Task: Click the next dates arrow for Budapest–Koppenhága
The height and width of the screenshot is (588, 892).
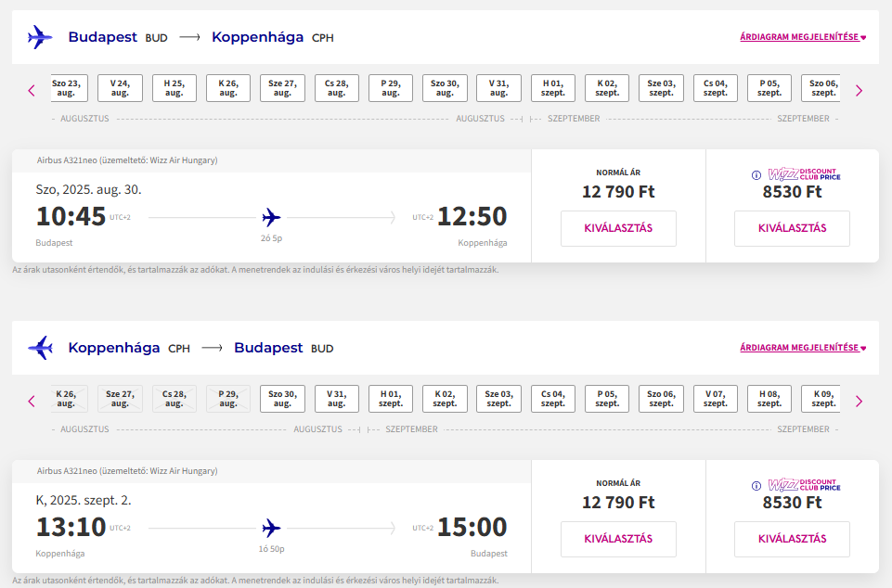Action: click(859, 90)
